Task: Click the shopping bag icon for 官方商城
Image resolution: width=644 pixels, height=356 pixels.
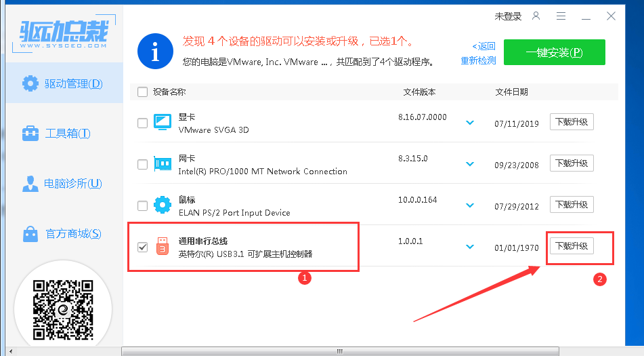Action: tap(30, 233)
